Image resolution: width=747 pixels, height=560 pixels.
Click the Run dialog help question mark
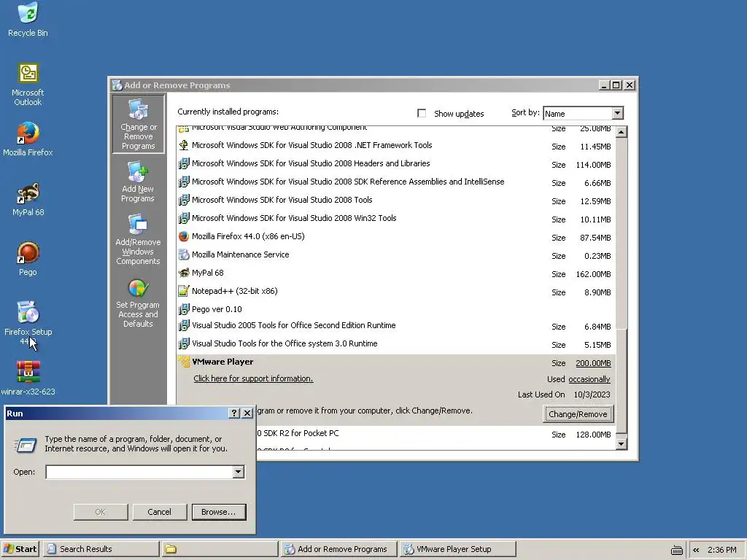pyautogui.click(x=234, y=413)
